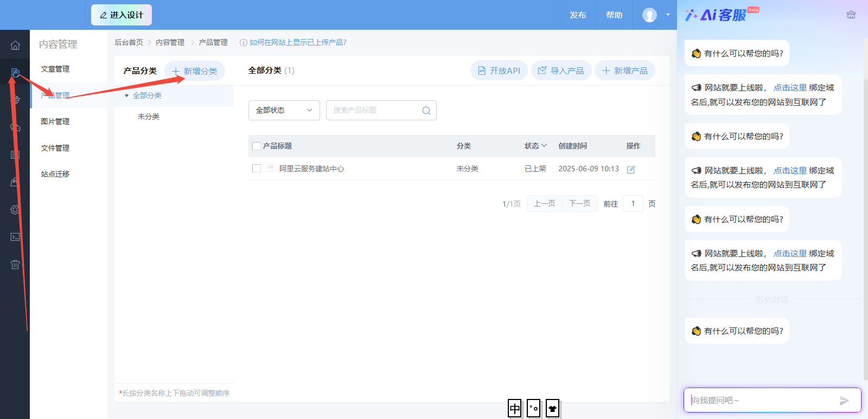Image resolution: width=868 pixels, height=419 pixels.
Task: Open the settings gear icon in the sidebar
Action: click(15, 210)
